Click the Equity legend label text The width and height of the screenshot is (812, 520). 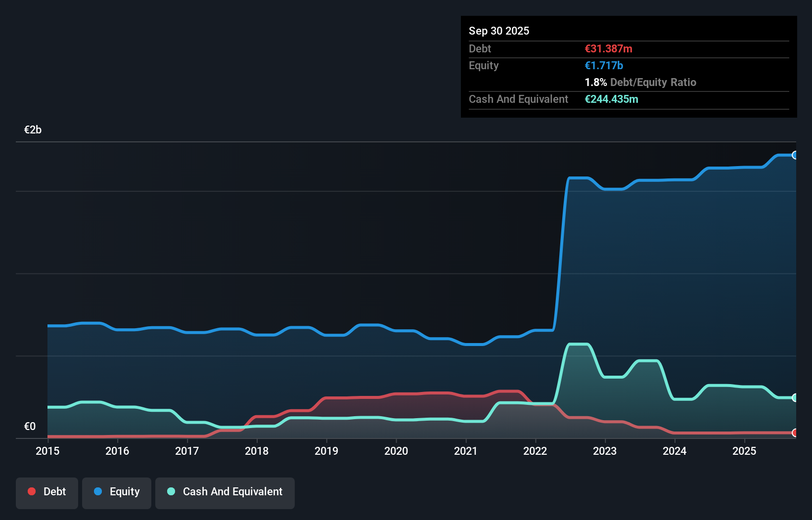pos(124,491)
